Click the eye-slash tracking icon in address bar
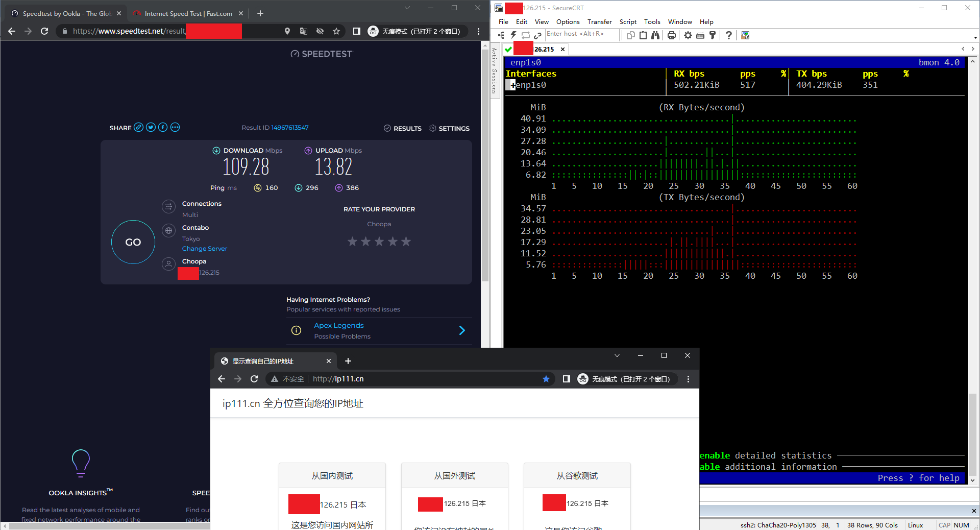This screenshot has height=530, width=980. (320, 31)
